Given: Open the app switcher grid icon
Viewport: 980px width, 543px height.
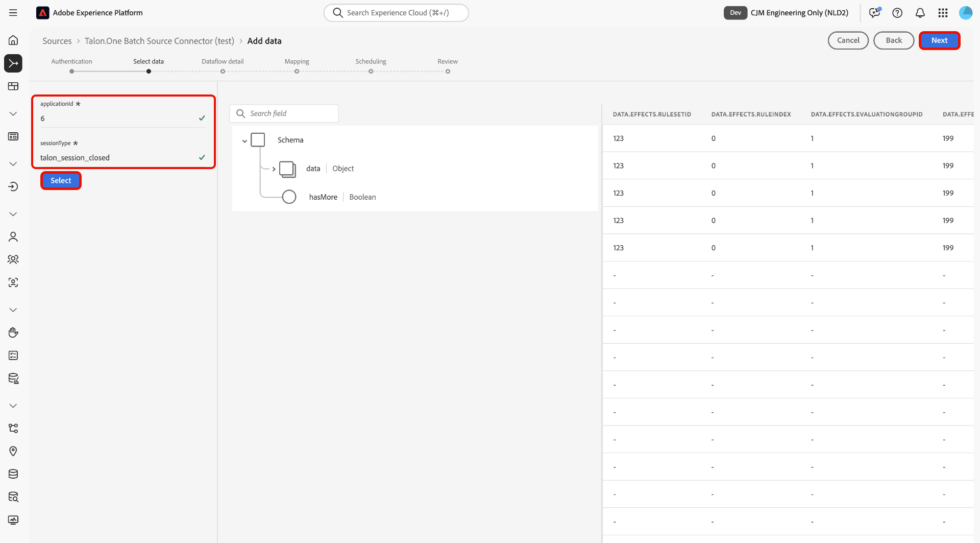Looking at the screenshot, I should click(x=943, y=13).
